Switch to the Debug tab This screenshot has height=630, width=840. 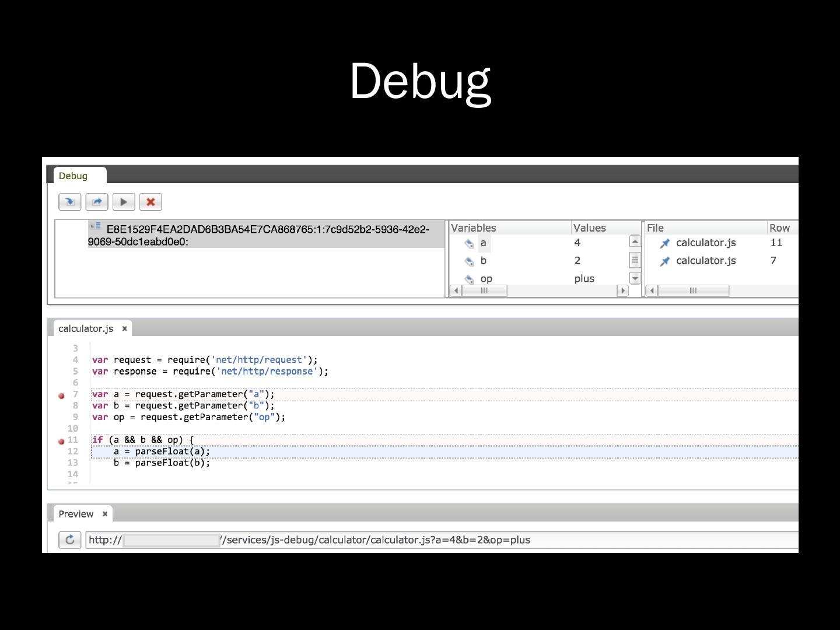(80, 176)
